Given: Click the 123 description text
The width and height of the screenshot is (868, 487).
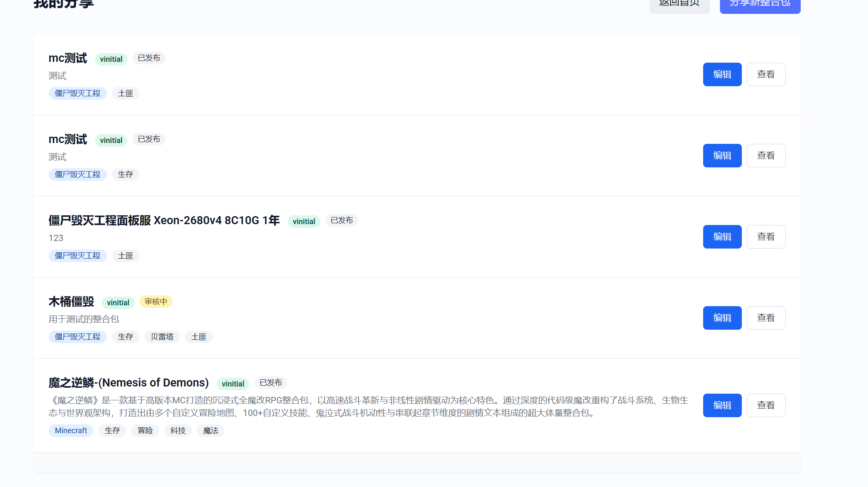Looking at the screenshot, I should pos(56,238).
